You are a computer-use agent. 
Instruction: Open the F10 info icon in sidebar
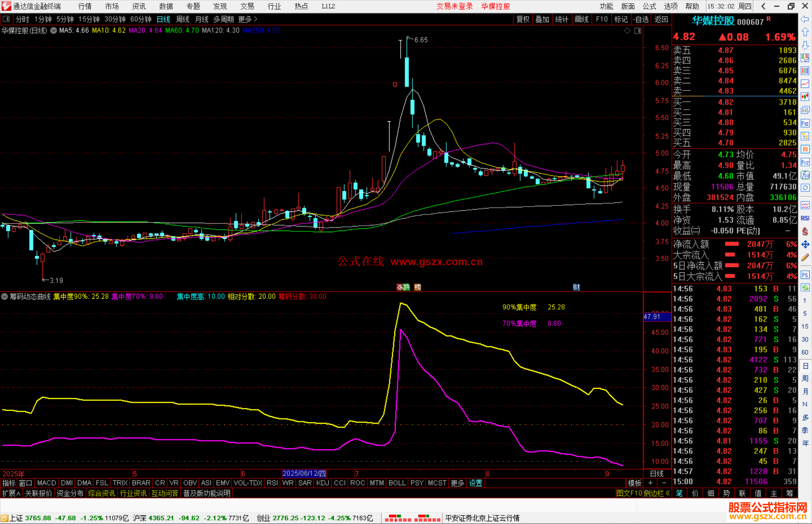click(805, 123)
